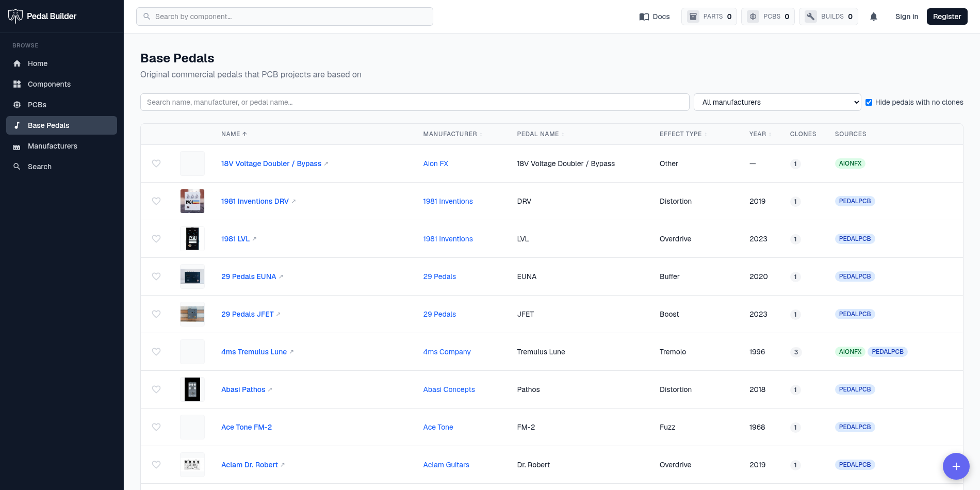Click external link arrow beside 1981 LVL
980x490 pixels.
point(254,239)
